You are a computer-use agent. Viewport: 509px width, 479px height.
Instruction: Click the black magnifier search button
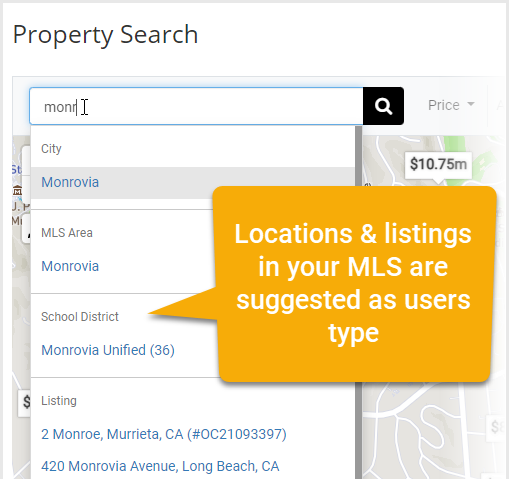(x=383, y=106)
